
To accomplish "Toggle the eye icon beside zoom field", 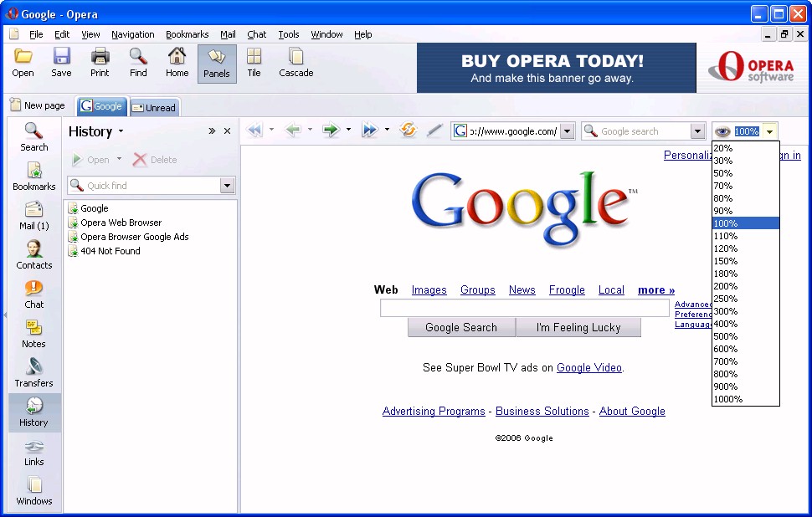I will click(722, 131).
